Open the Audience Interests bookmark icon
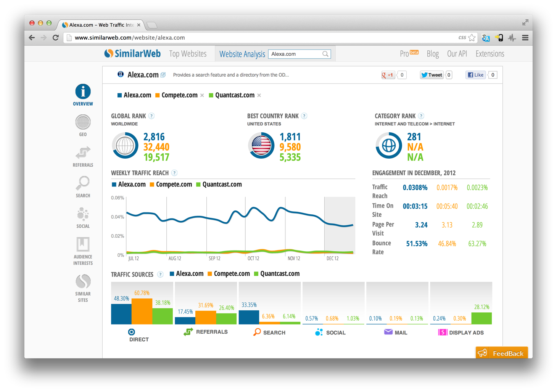 point(83,244)
